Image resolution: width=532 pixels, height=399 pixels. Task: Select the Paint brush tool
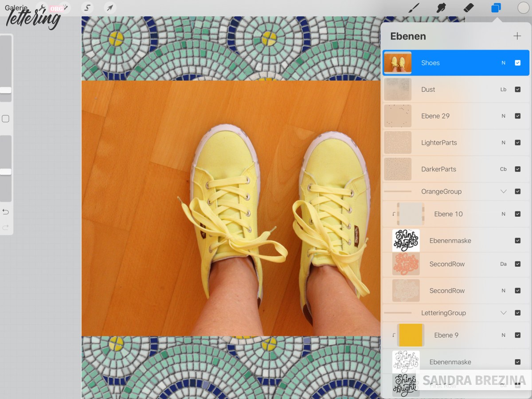pyautogui.click(x=414, y=8)
